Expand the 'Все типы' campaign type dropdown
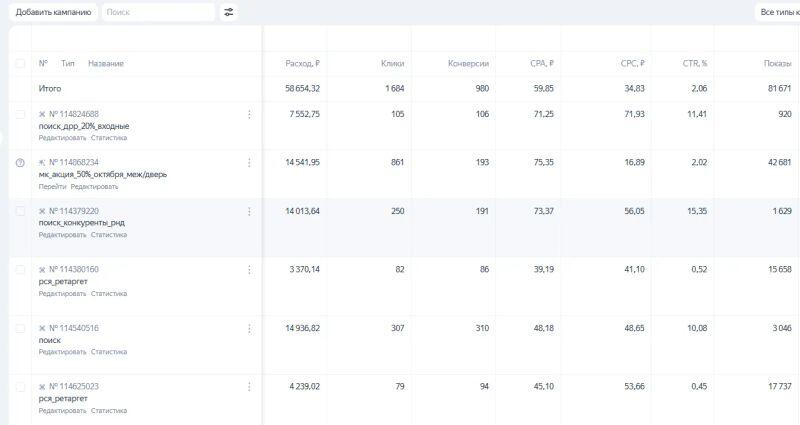Image resolution: width=800 pixels, height=425 pixels. tap(778, 12)
